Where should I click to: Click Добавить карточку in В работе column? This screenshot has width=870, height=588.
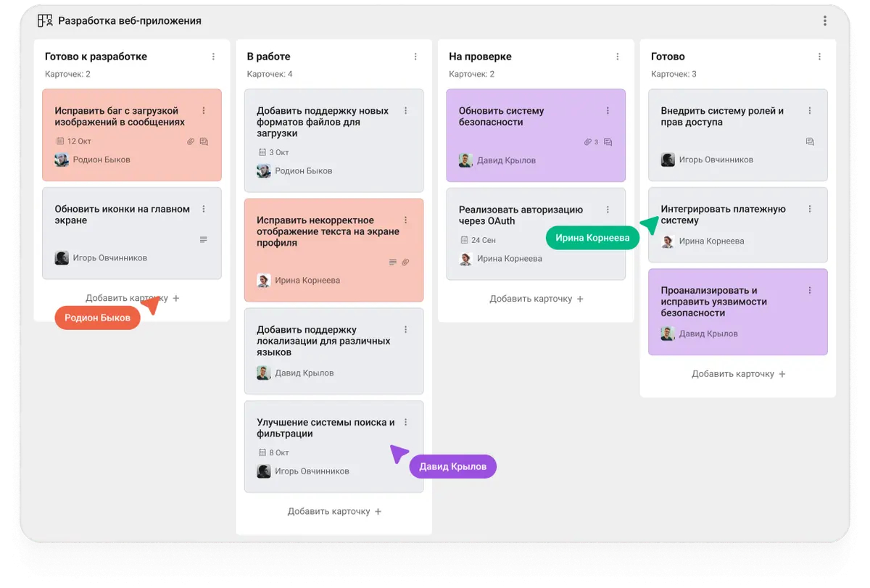tap(334, 511)
